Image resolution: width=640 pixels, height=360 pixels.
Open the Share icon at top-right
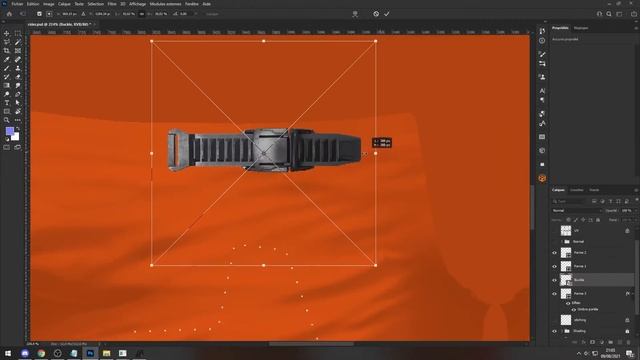634,14
